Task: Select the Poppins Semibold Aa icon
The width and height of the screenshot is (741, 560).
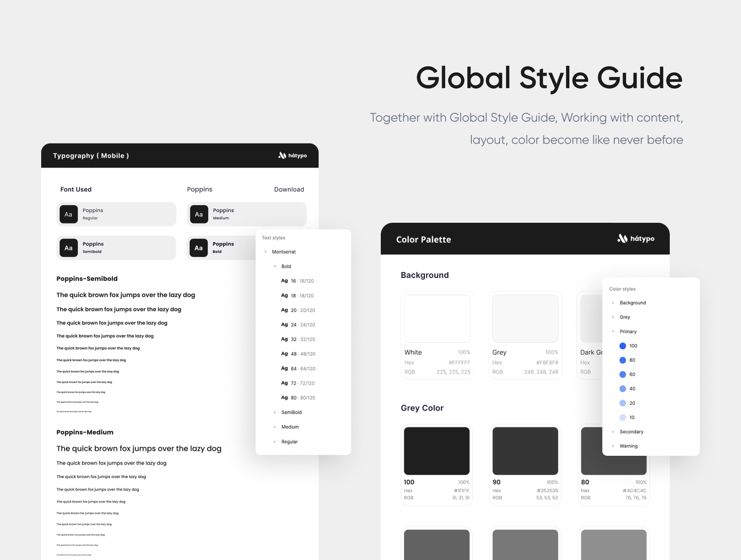Action: pos(68,247)
